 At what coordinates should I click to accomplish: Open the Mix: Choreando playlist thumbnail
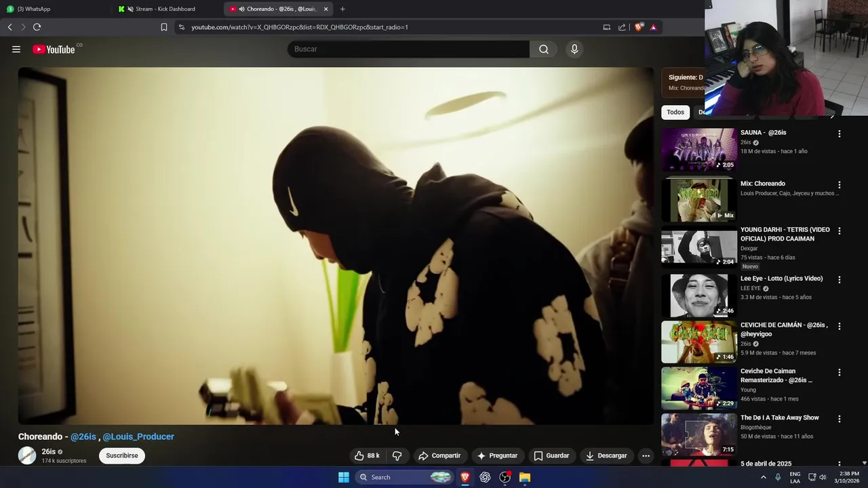click(x=698, y=199)
